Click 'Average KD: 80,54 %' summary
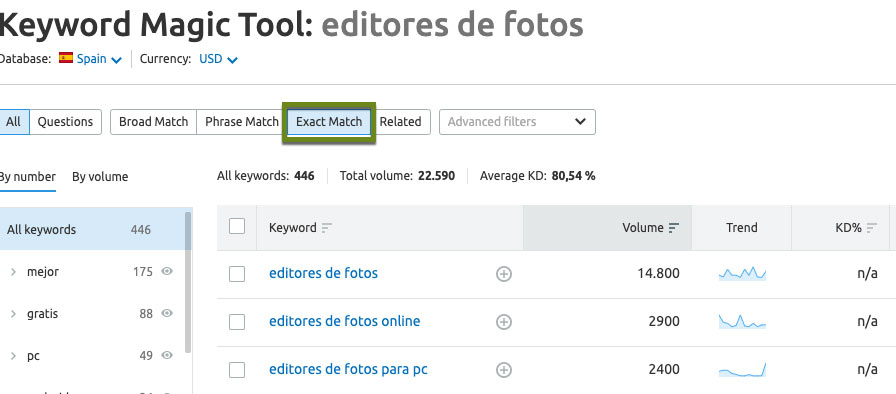896x394 pixels. pos(537,176)
